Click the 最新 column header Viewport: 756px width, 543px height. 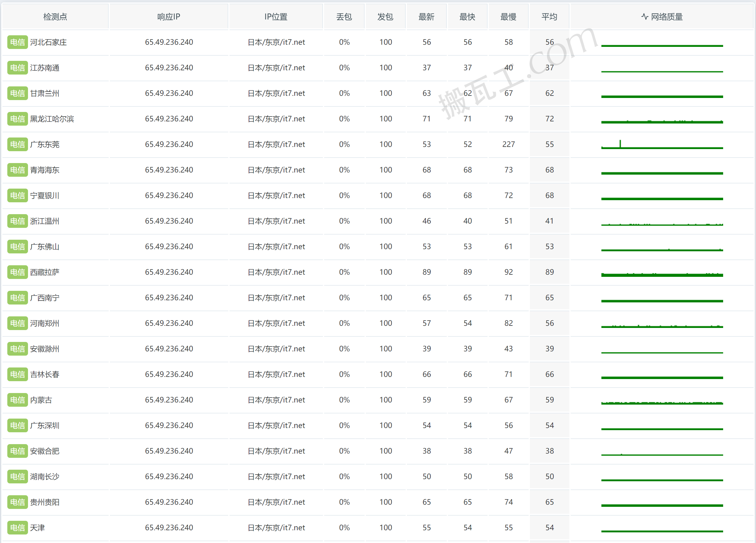point(426,17)
